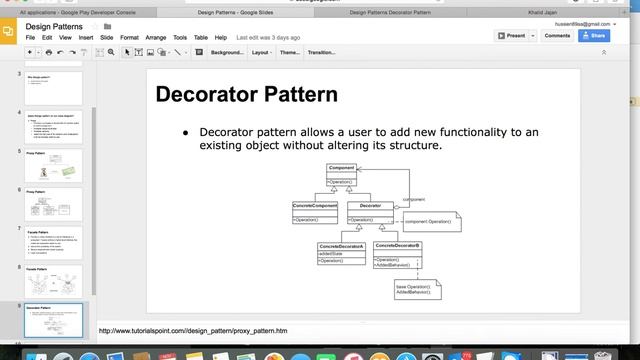Click the bullet text about Decorator pattern

click(369, 139)
